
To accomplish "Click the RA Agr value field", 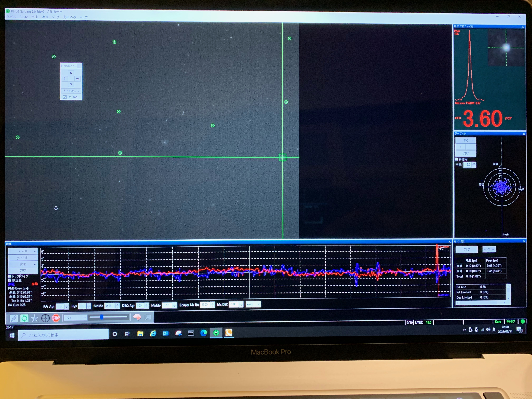I will [x=60, y=306].
